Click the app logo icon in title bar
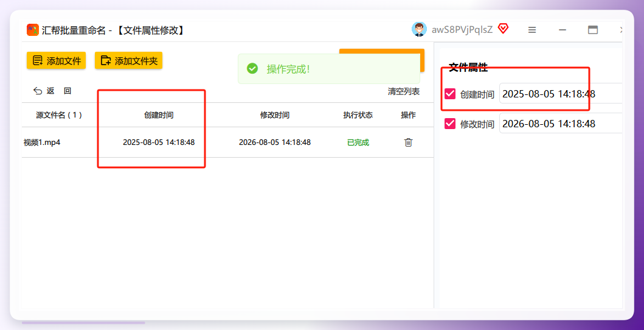The image size is (644, 330). [x=33, y=30]
